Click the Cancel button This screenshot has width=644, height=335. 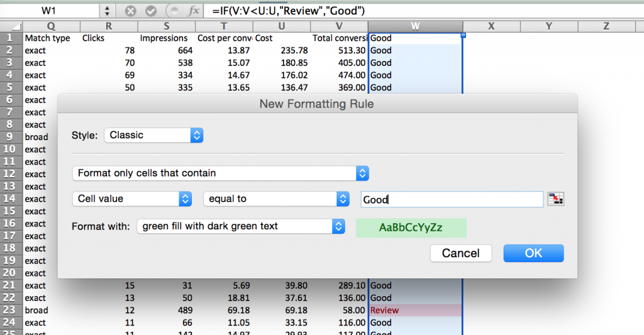tap(461, 253)
